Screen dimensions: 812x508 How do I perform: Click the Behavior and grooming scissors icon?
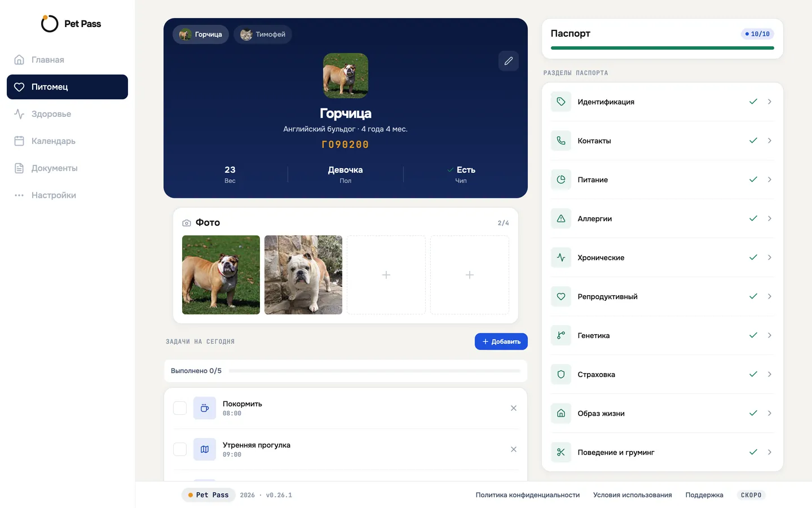pos(561,452)
